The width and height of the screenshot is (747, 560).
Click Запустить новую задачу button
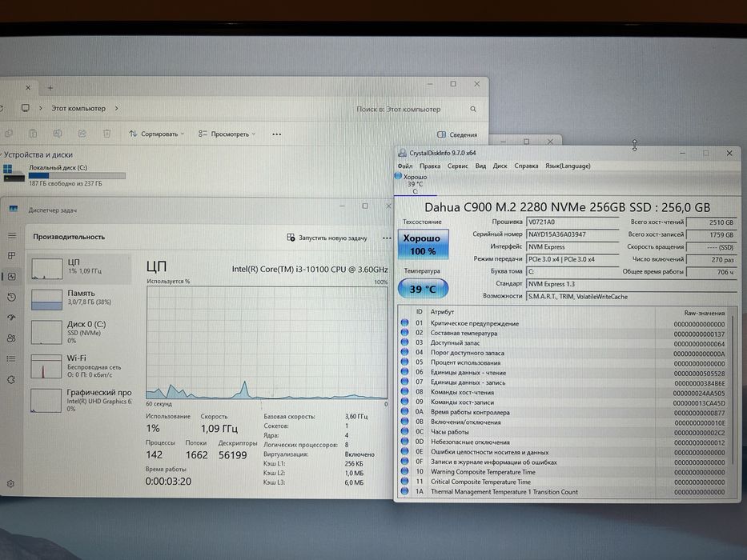point(327,238)
